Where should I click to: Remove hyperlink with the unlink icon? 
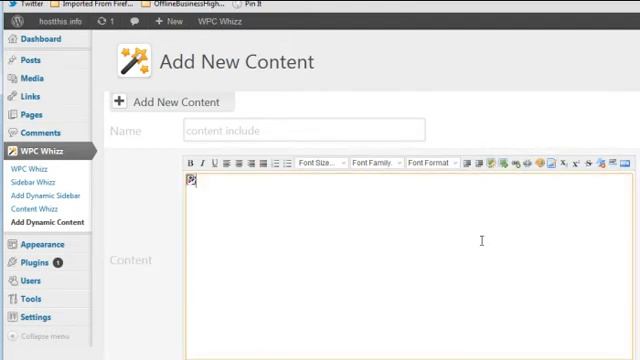[x=527, y=163]
